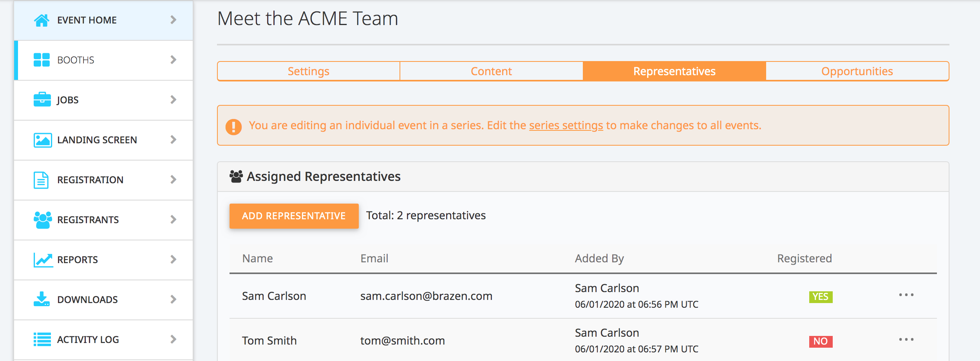Click the Reports chart icon

(x=43, y=260)
